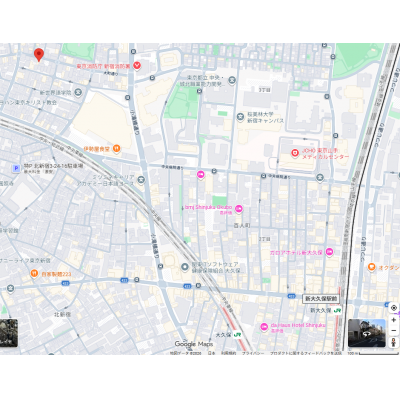The image size is (400, 400).
Task: Click the 自家製麺223 label text
Action: pos(56,274)
